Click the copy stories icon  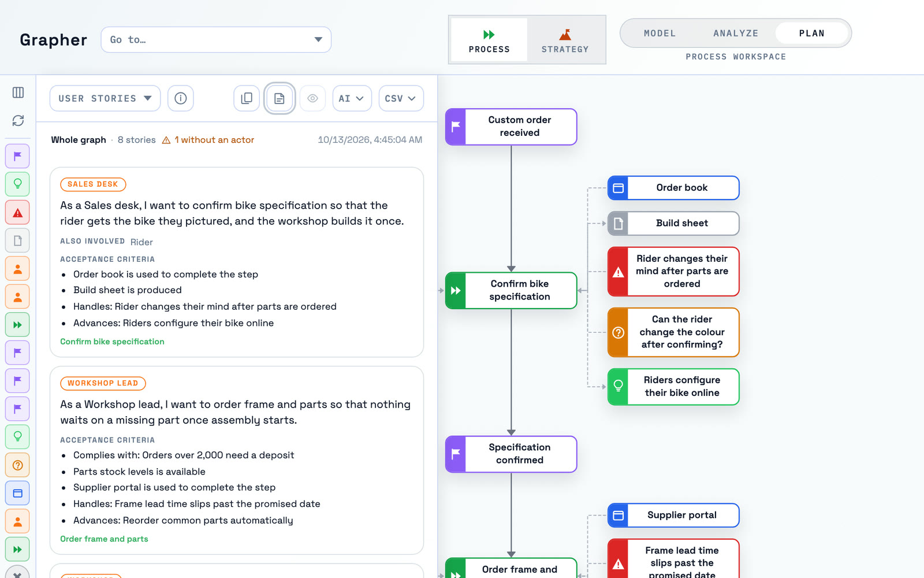tap(247, 98)
